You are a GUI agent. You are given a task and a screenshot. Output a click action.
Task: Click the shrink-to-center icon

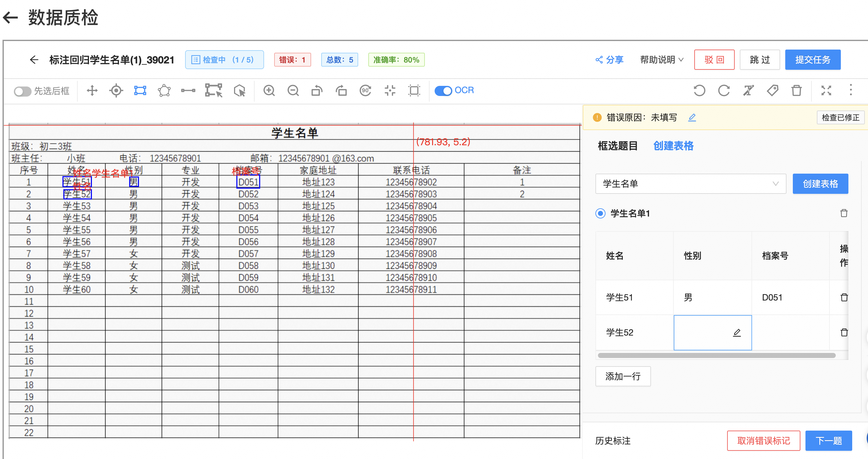(390, 91)
